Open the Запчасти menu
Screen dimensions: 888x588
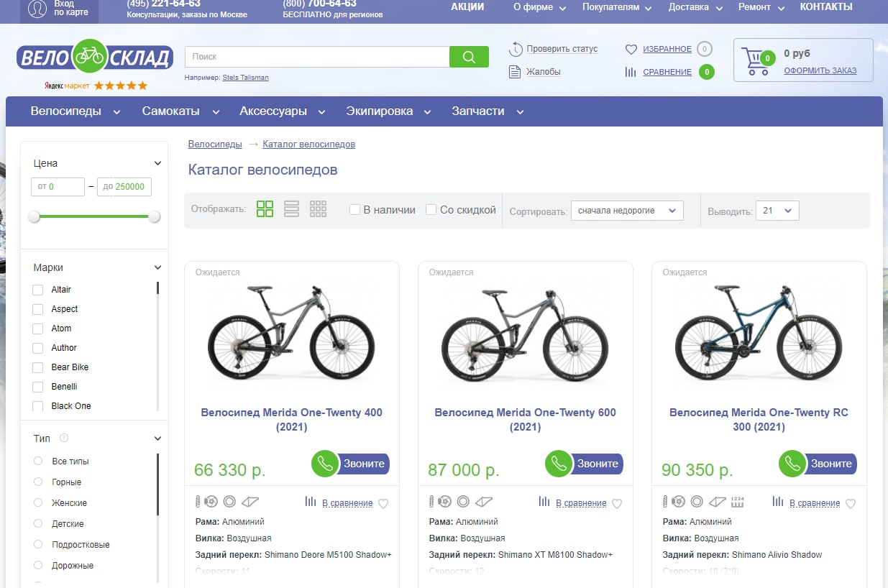(488, 111)
